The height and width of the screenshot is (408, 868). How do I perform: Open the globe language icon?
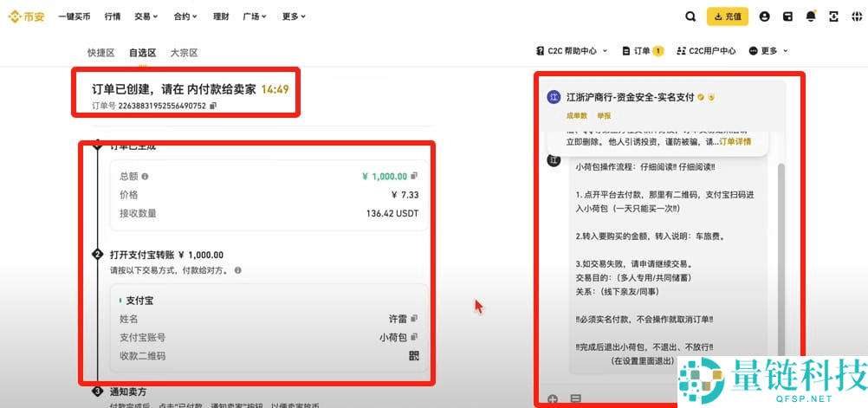(x=857, y=16)
